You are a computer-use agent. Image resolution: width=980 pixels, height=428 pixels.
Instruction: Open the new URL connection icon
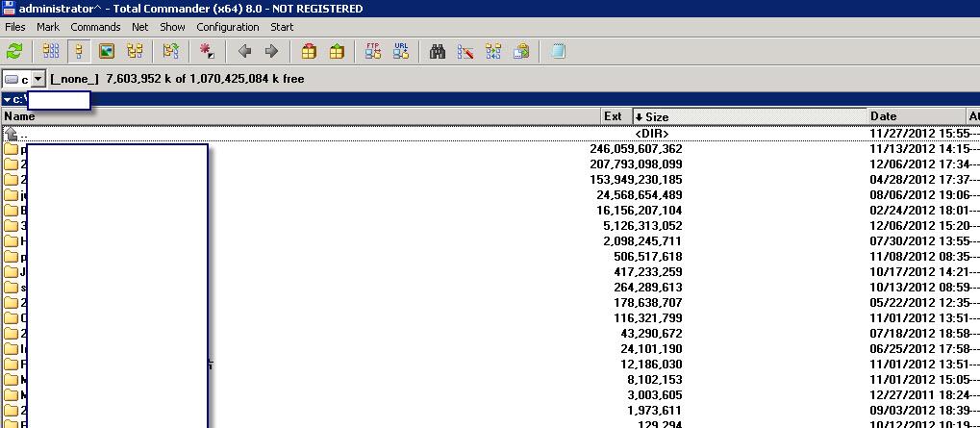click(x=401, y=51)
